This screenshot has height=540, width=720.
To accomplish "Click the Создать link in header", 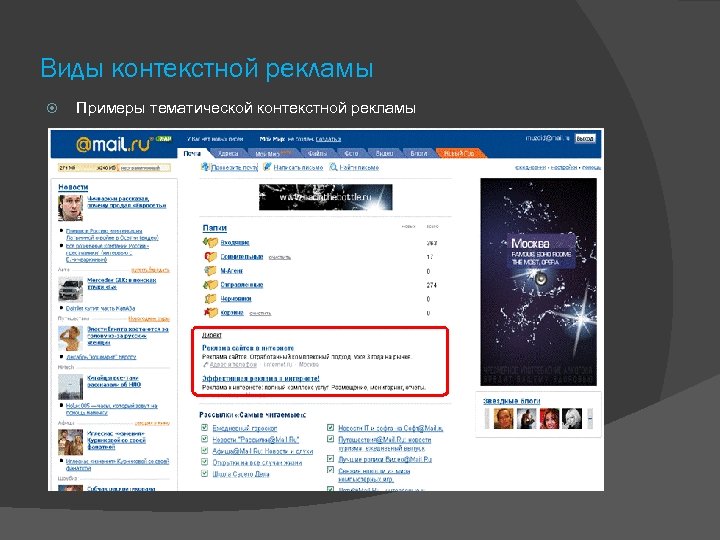I will [328, 139].
